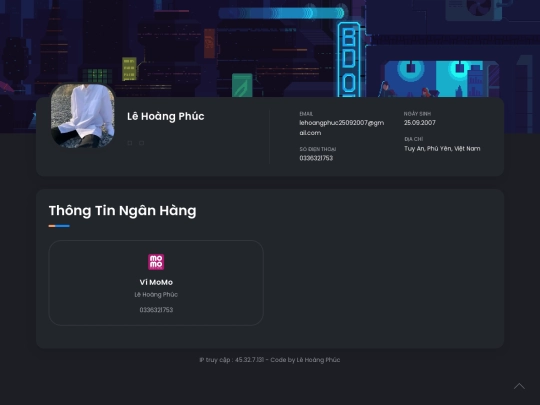Click the scroll-to-top arrow icon
This screenshot has height=405, width=540.
coord(519,386)
